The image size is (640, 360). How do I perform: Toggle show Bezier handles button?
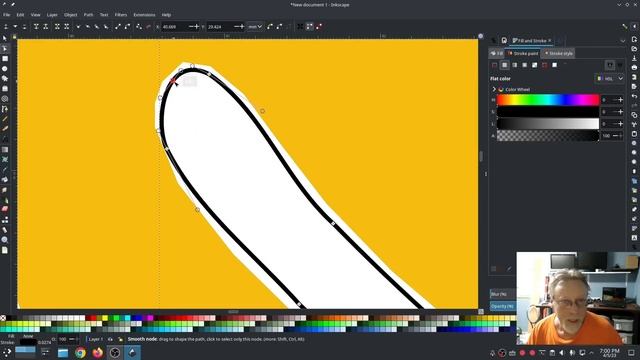(310, 27)
